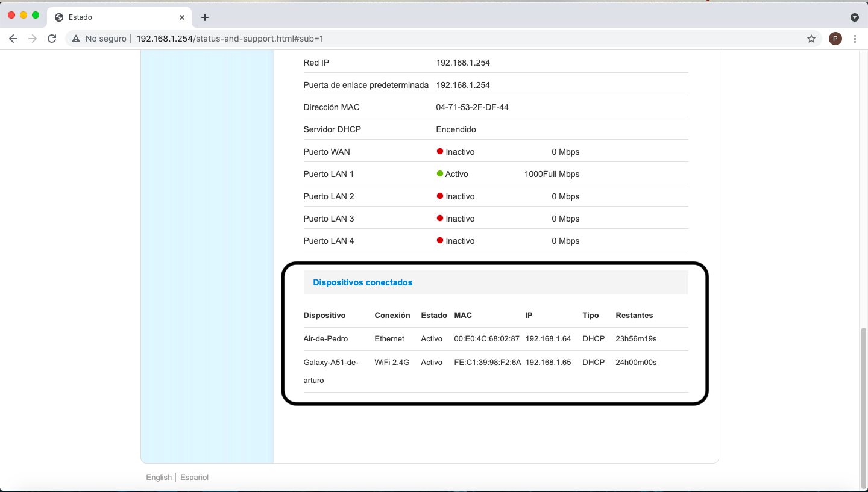Image resolution: width=868 pixels, height=492 pixels.
Task: Switch page language to English
Action: [x=159, y=477]
